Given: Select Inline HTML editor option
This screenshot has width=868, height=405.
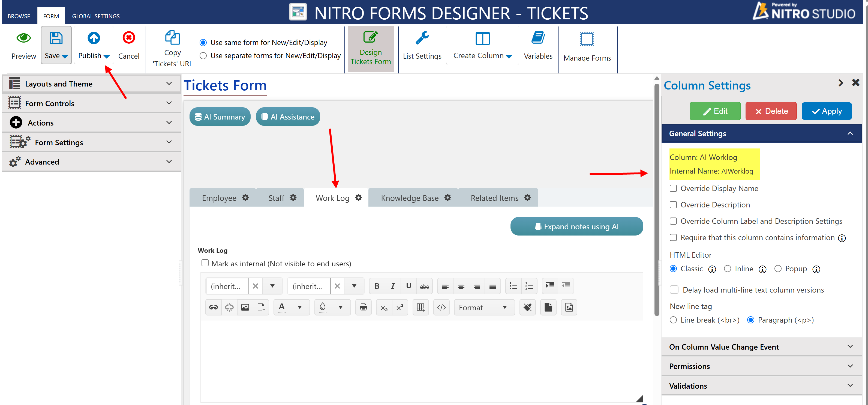Looking at the screenshot, I should [x=727, y=269].
